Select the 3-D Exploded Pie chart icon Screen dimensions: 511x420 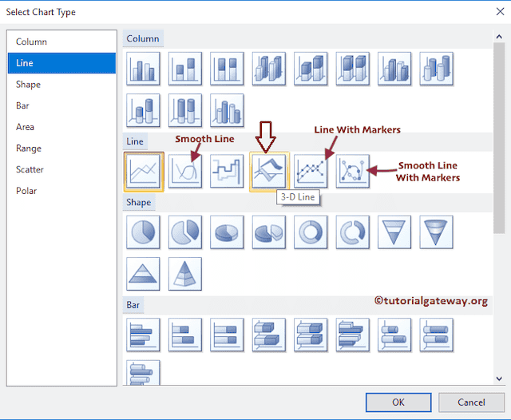tap(269, 232)
